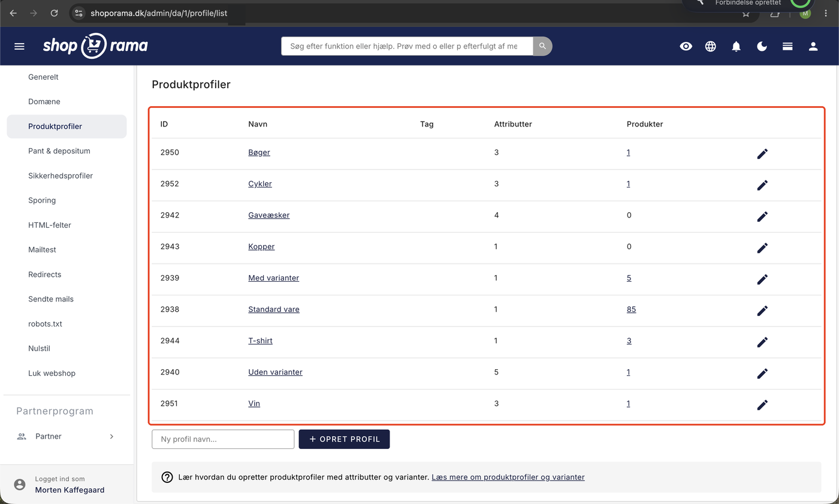This screenshot has width=839, height=504.
Task: Click pencil icon in Med varianter row
Action: click(762, 279)
